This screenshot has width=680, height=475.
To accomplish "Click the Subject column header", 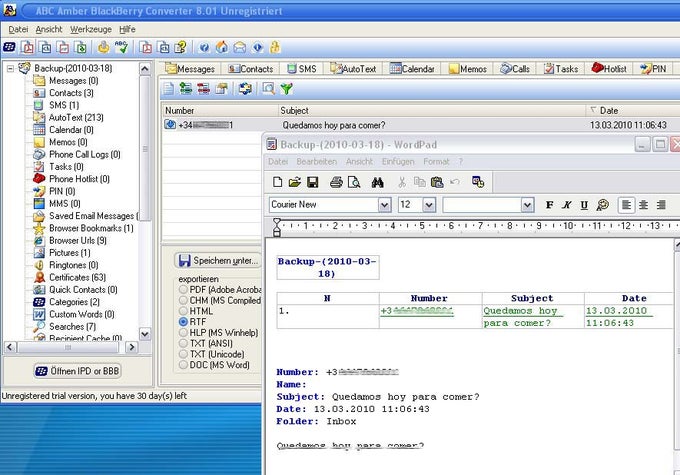I will tap(432, 111).
